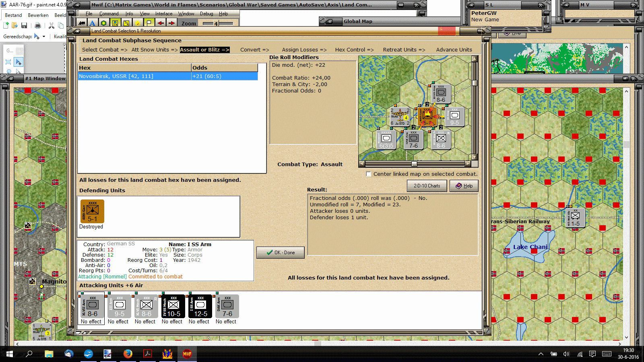Click down arrow of the combat minimap scrollbar
Screen dimensions: 644x362
pyautogui.click(x=475, y=157)
